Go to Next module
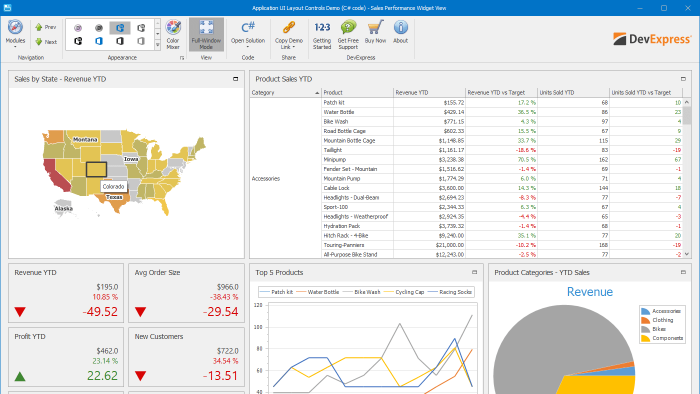The width and height of the screenshot is (700, 394). [x=46, y=42]
